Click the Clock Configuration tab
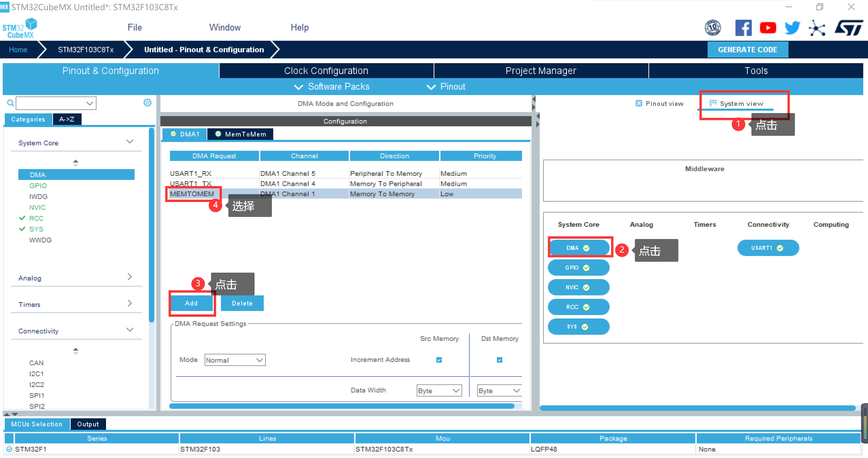This screenshot has width=868, height=458. [326, 71]
